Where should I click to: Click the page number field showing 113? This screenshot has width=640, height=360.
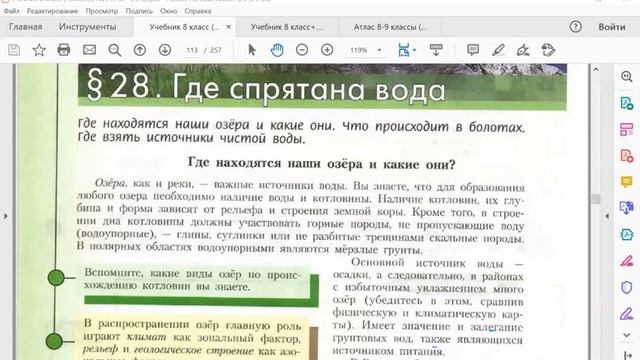point(192,50)
